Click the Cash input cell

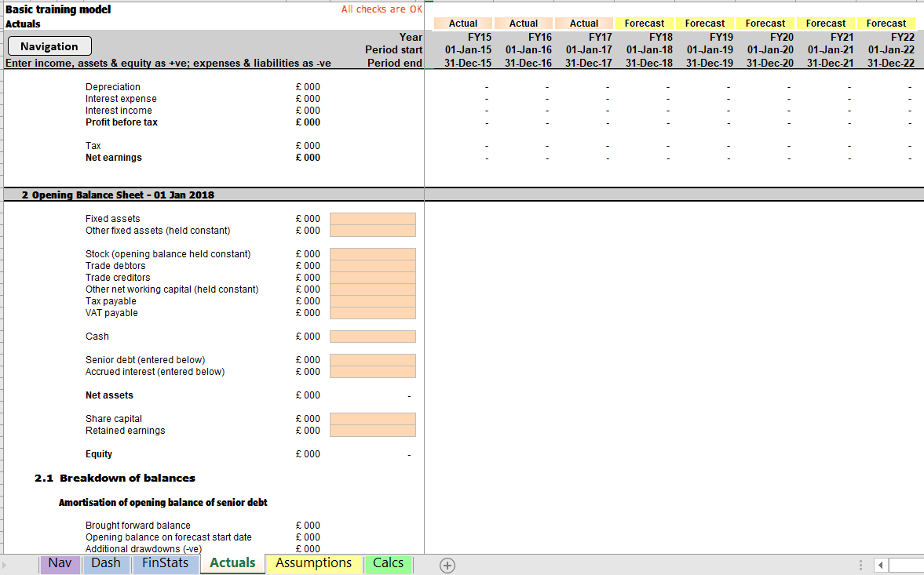click(x=373, y=336)
